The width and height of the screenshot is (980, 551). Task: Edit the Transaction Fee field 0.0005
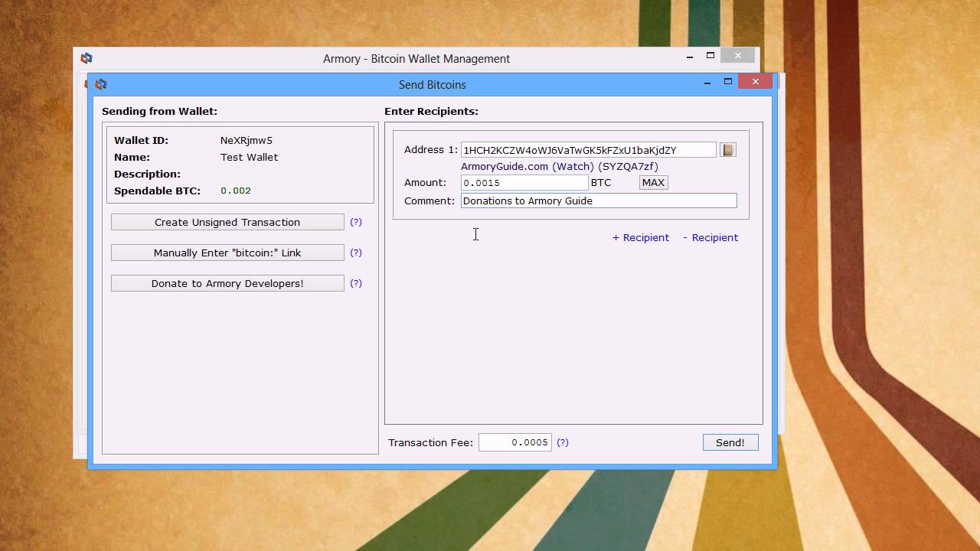[x=515, y=442]
